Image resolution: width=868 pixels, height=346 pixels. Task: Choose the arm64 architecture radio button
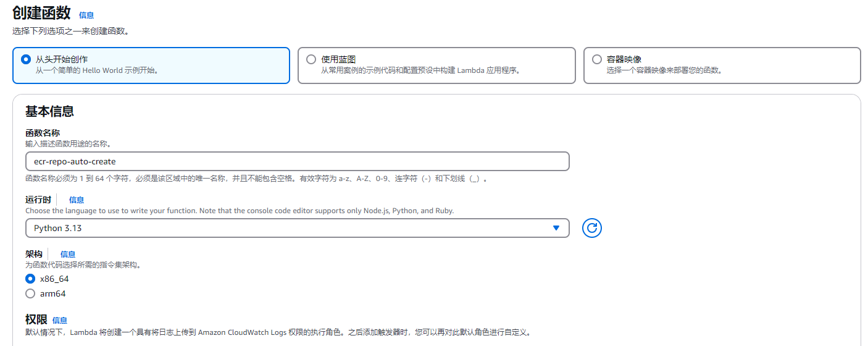tap(30, 293)
